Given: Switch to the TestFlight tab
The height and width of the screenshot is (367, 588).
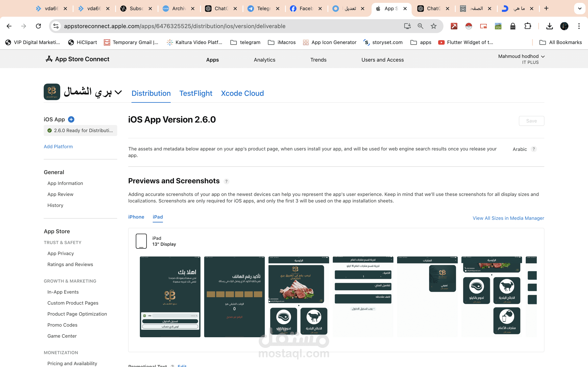Looking at the screenshot, I should click(x=196, y=93).
